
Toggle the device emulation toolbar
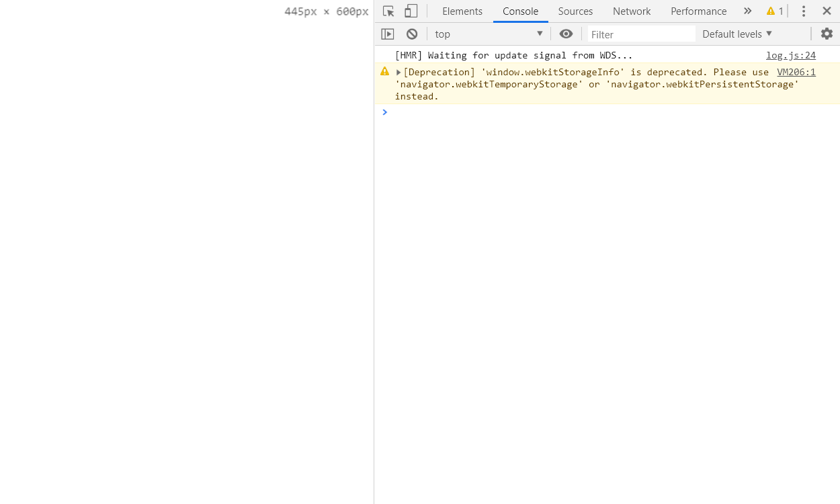[x=411, y=11]
